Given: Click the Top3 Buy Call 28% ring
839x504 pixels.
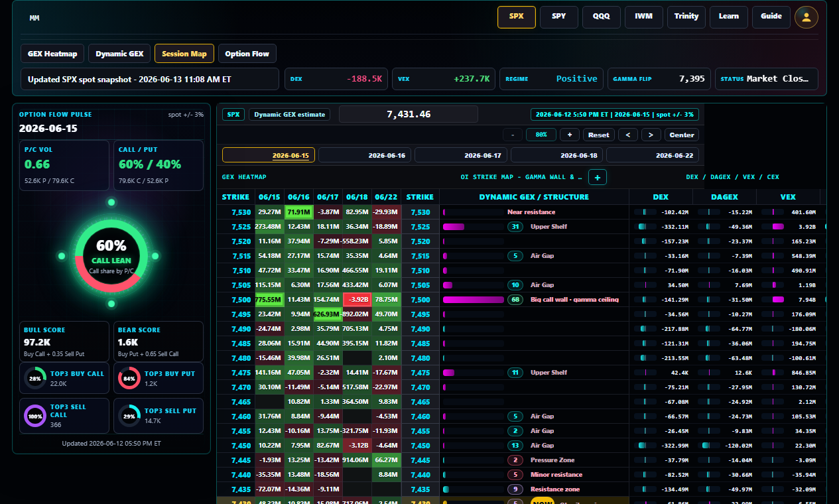Looking at the screenshot, I should coord(35,379).
